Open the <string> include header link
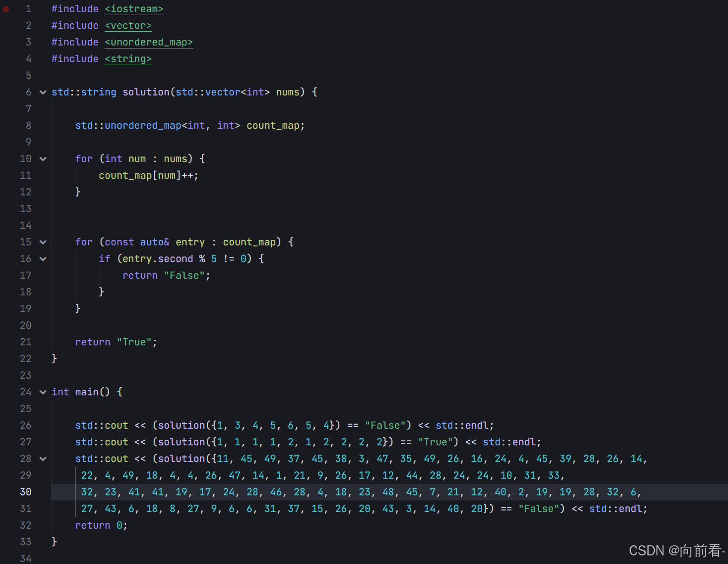The image size is (728, 564). 128,59
